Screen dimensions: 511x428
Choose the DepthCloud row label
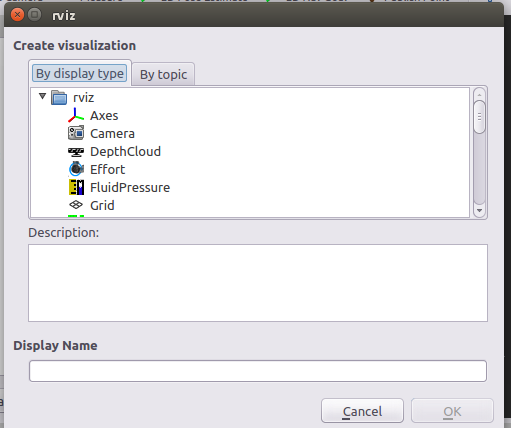125,152
